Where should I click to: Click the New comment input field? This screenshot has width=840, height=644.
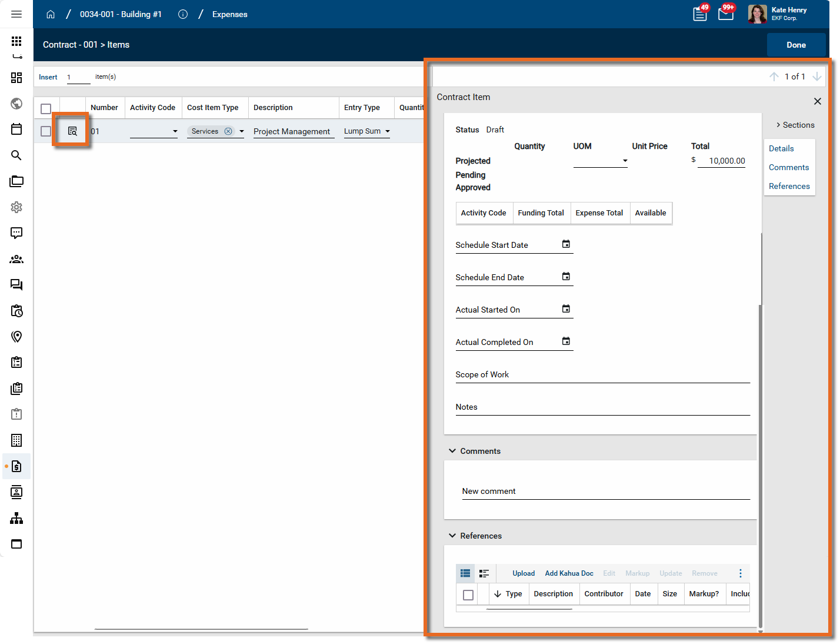605,492
